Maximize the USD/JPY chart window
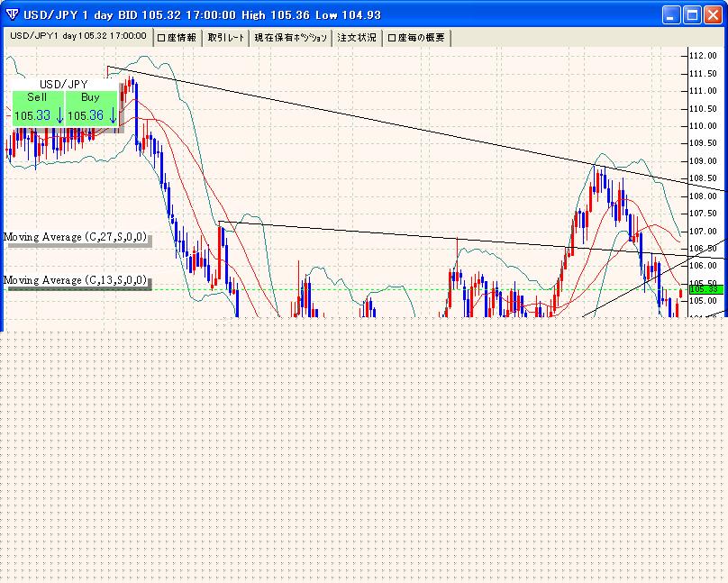728x583 pixels. click(692, 14)
